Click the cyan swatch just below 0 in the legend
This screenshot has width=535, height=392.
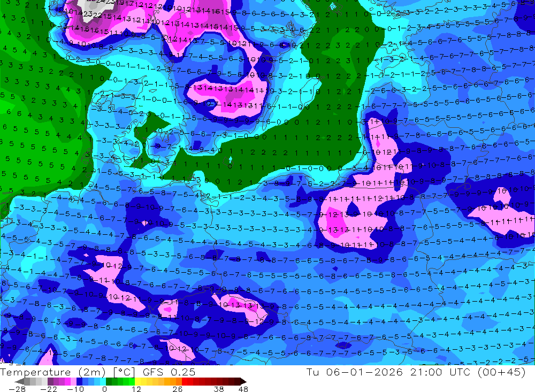[x=103, y=381]
